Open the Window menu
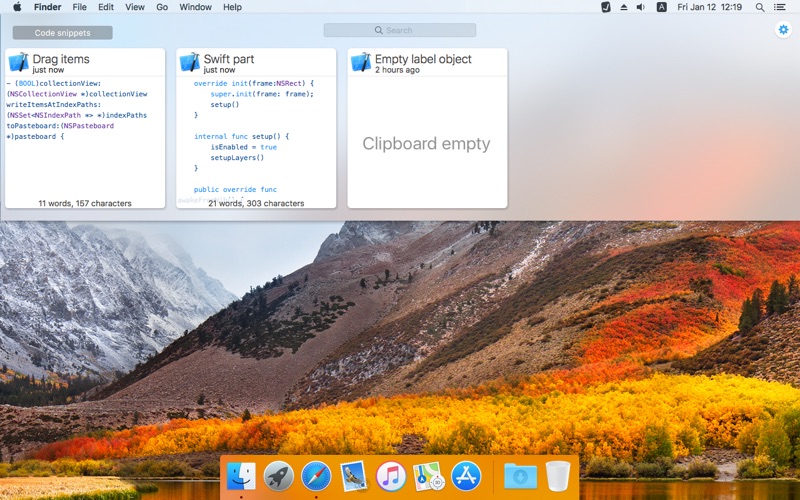 195,7
